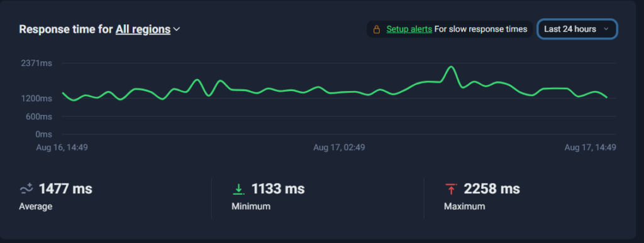Open the Last 24 hours time range dropdown
This screenshot has width=644, height=243.
577,29
